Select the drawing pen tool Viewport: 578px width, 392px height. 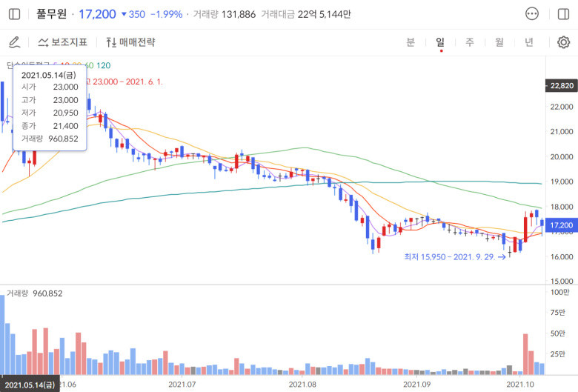click(14, 42)
